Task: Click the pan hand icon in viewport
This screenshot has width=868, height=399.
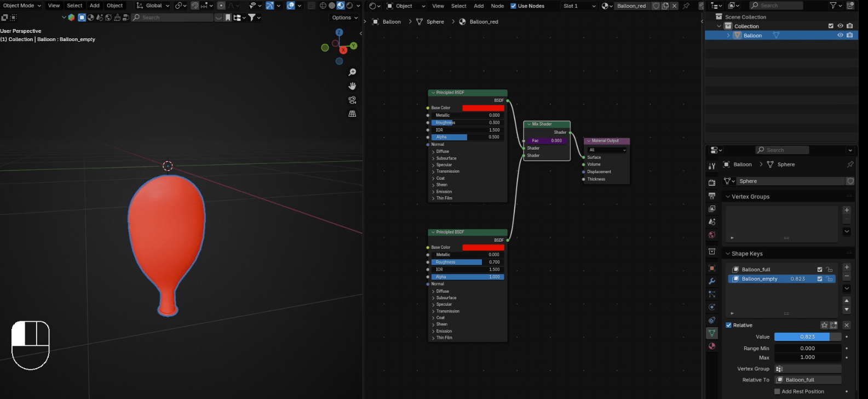Action: pyautogui.click(x=352, y=86)
